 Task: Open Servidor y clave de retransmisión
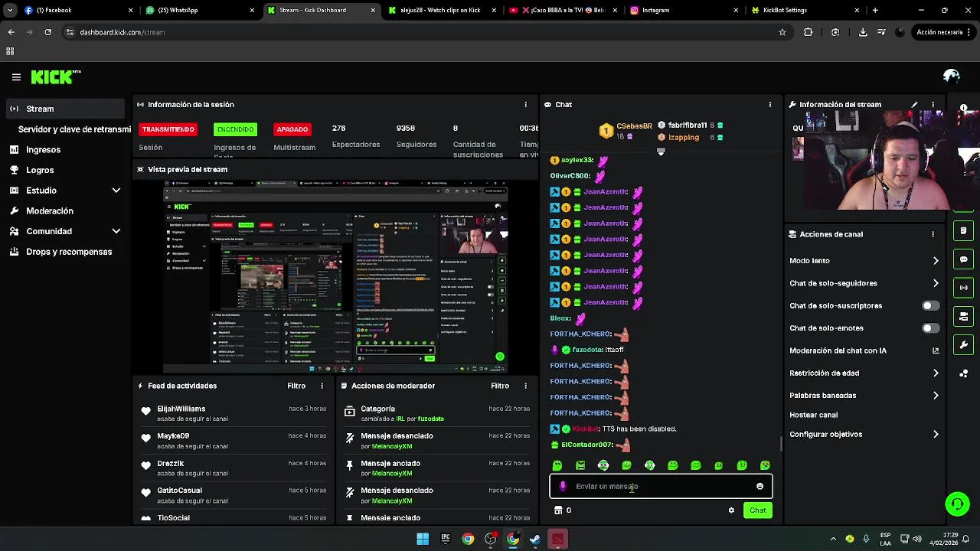click(x=74, y=129)
